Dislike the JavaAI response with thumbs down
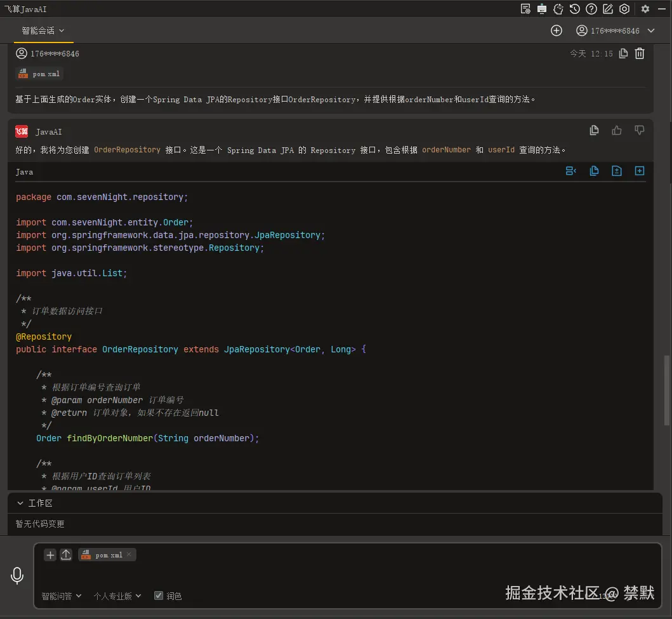Screen dimensions: 672x619 pyautogui.click(x=640, y=130)
